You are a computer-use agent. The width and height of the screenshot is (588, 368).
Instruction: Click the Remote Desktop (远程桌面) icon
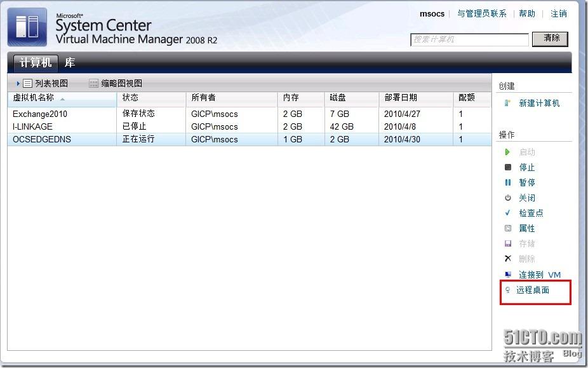coord(507,290)
